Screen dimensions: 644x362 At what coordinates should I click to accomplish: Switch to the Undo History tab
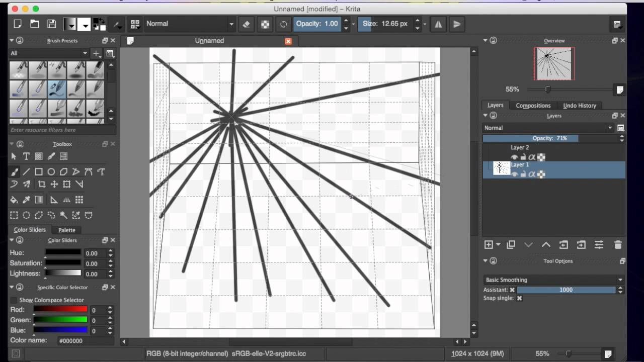coord(579,105)
